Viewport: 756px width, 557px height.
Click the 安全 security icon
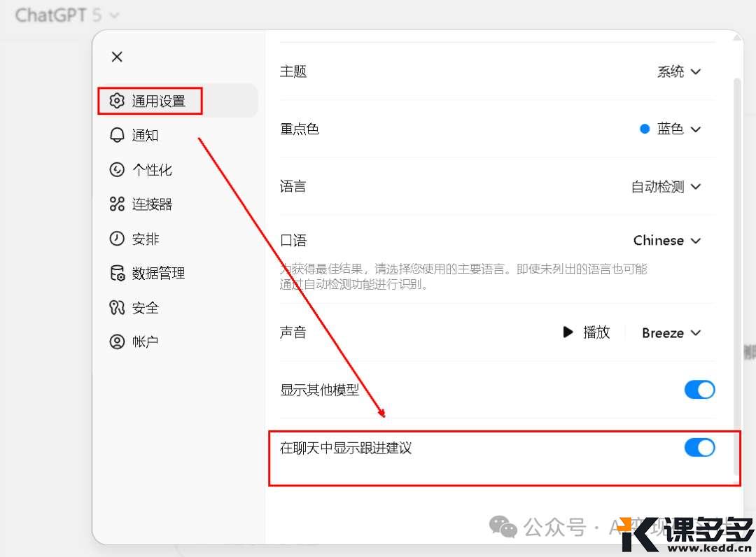(x=117, y=308)
